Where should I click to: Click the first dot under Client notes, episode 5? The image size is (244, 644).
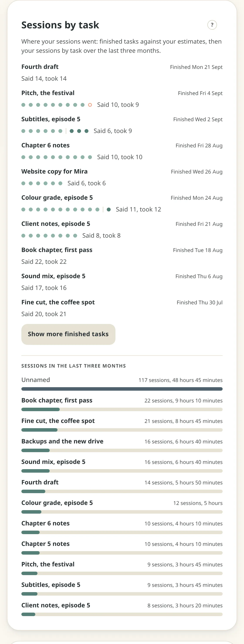coord(23,235)
